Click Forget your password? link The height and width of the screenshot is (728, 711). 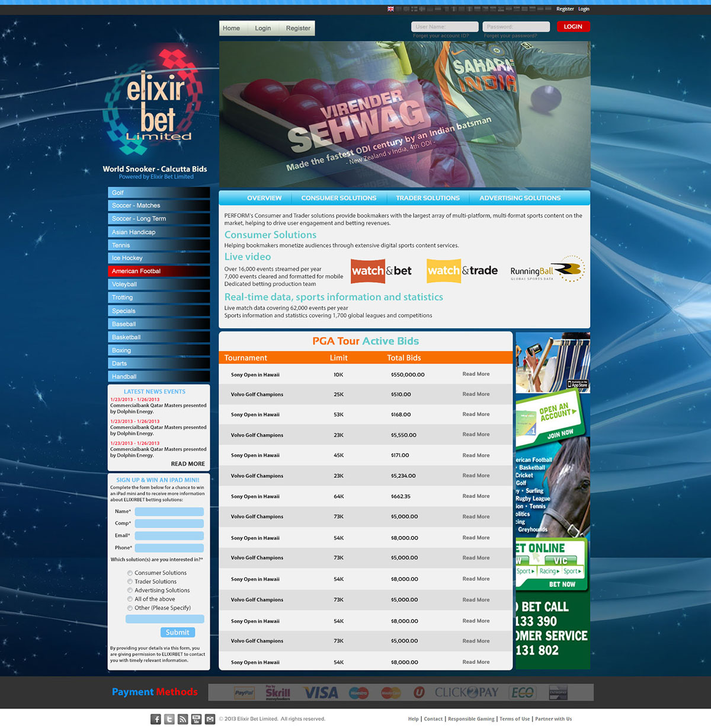510,36
